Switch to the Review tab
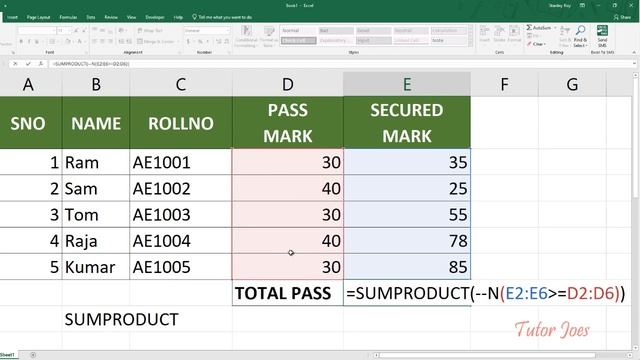Viewport: 640px width, 360px height. [111, 17]
